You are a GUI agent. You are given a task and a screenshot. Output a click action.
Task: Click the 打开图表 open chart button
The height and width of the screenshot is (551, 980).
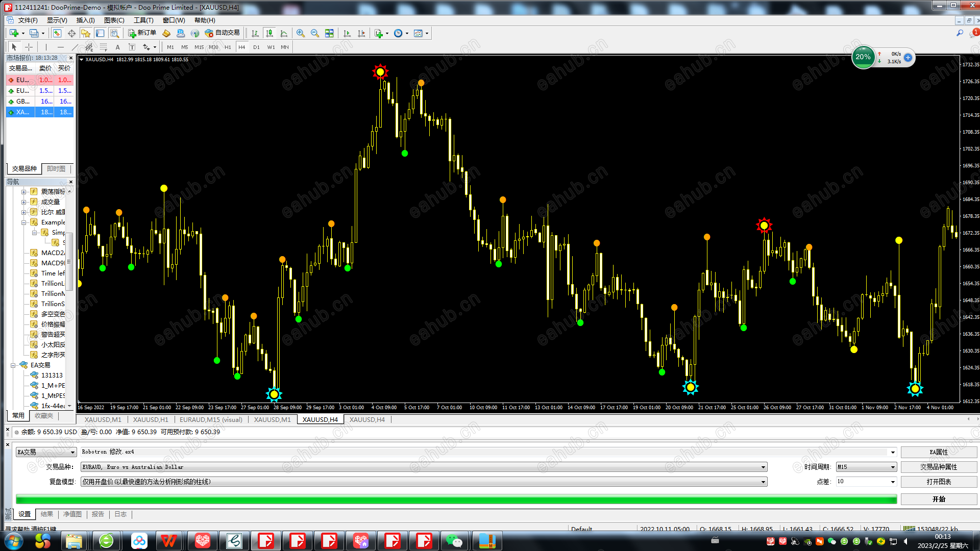coord(939,482)
